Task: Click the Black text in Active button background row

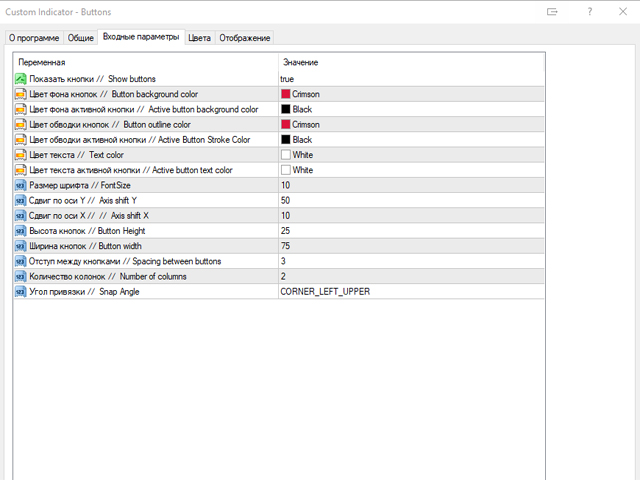Action: tap(302, 109)
